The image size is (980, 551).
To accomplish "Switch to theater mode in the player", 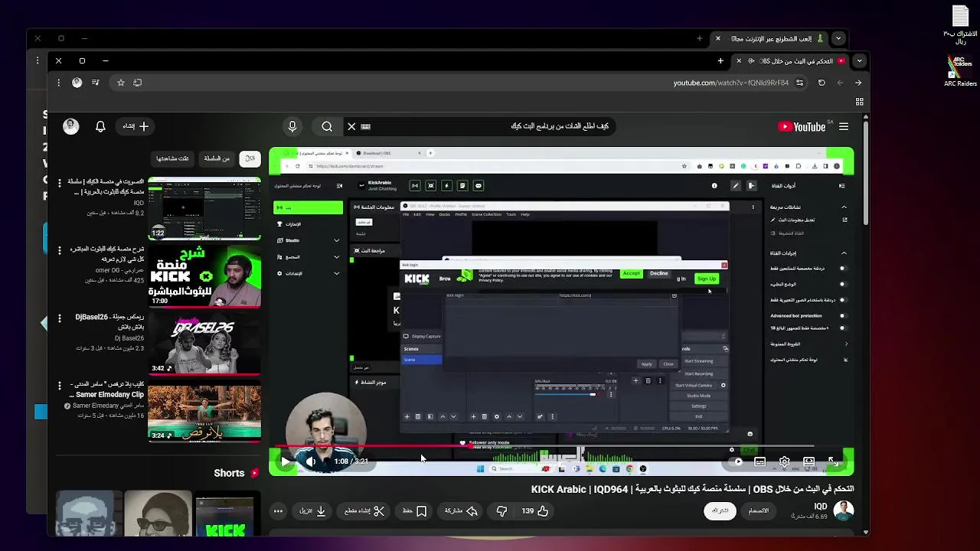I will coord(808,461).
